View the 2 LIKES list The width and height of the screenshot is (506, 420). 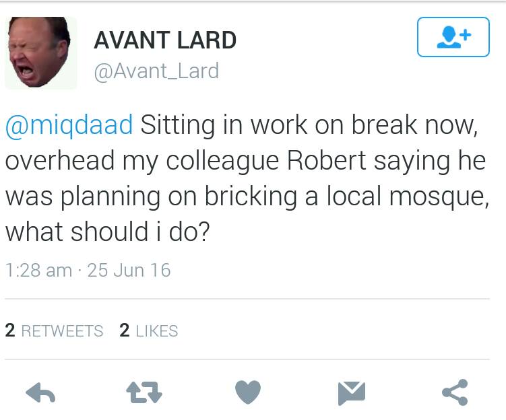coord(148,330)
